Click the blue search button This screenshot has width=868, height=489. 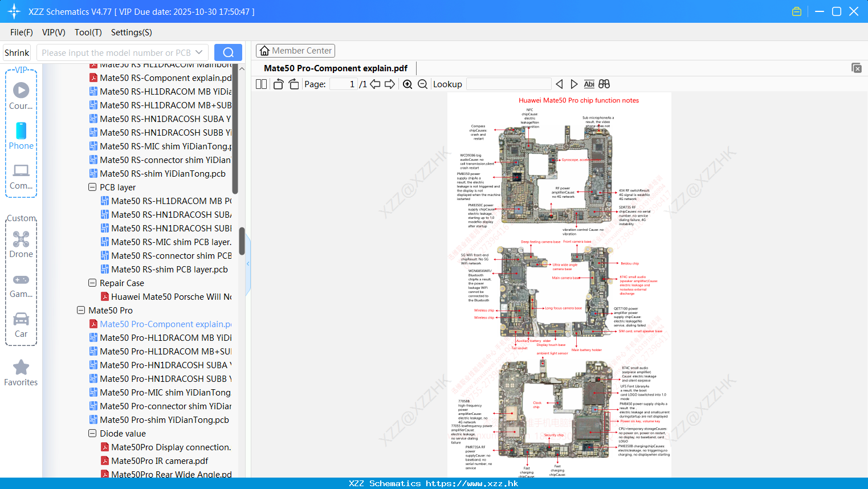(x=228, y=52)
